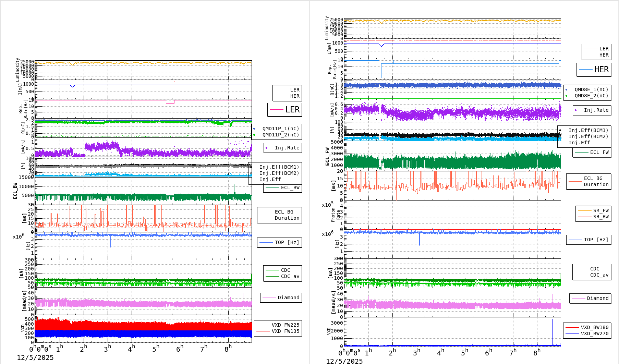Select the green QMD11P_2(nC) marker icon
This screenshot has height=364, width=619.
pos(254,135)
